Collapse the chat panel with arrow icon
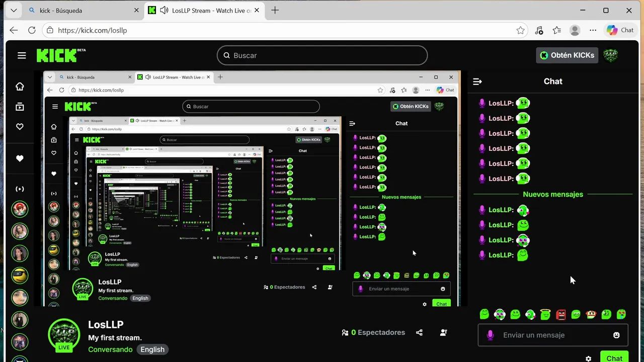The height and width of the screenshot is (362, 644). coord(477,81)
